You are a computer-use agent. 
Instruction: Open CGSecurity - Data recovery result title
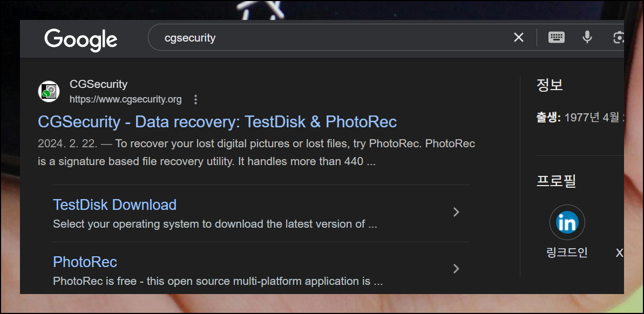click(x=217, y=122)
